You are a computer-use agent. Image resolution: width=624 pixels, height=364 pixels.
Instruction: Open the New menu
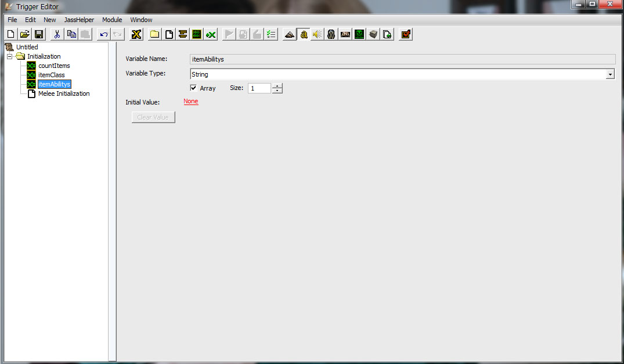point(50,20)
